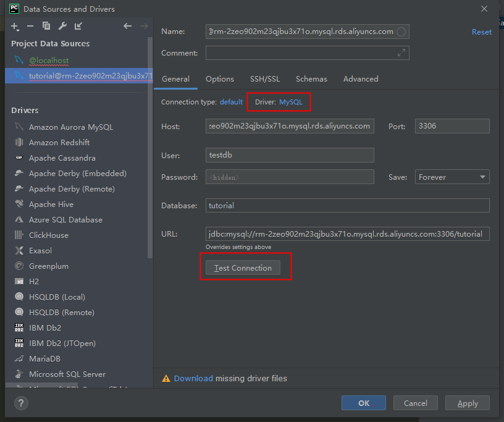Change driver via MySQL link
504x422 pixels.
pyautogui.click(x=290, y=102)
